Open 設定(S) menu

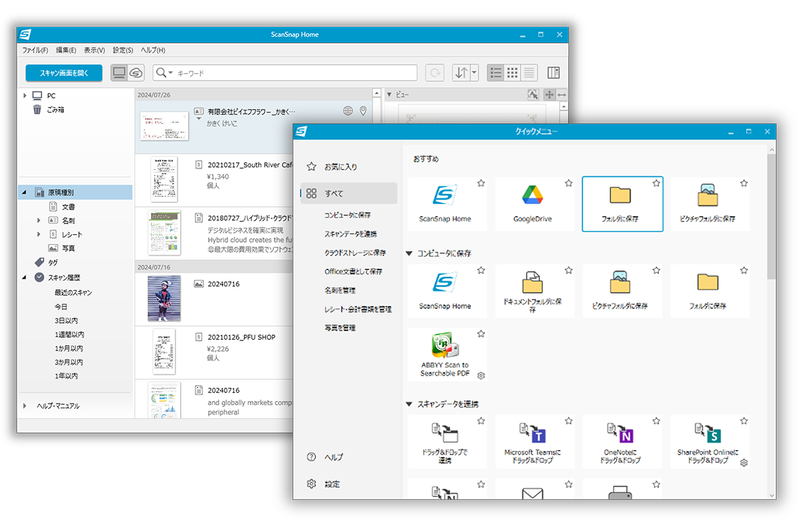[123, 51]
